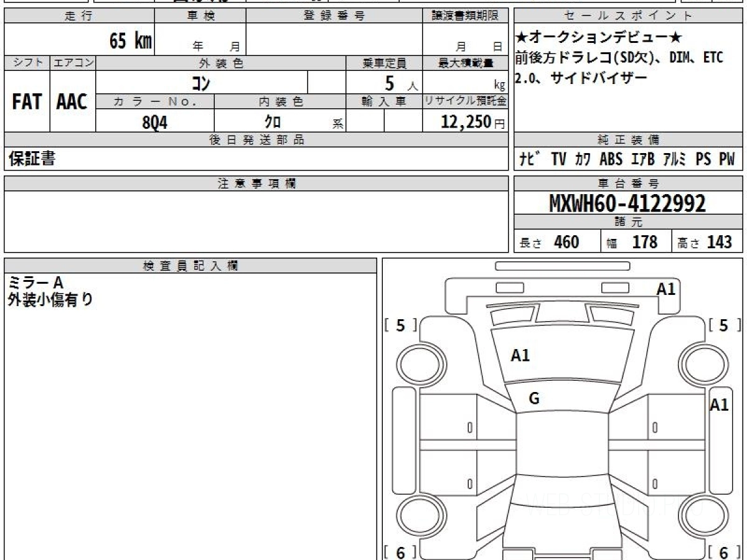Select the "AAC" air conditioner value

[x=72, y=102]
